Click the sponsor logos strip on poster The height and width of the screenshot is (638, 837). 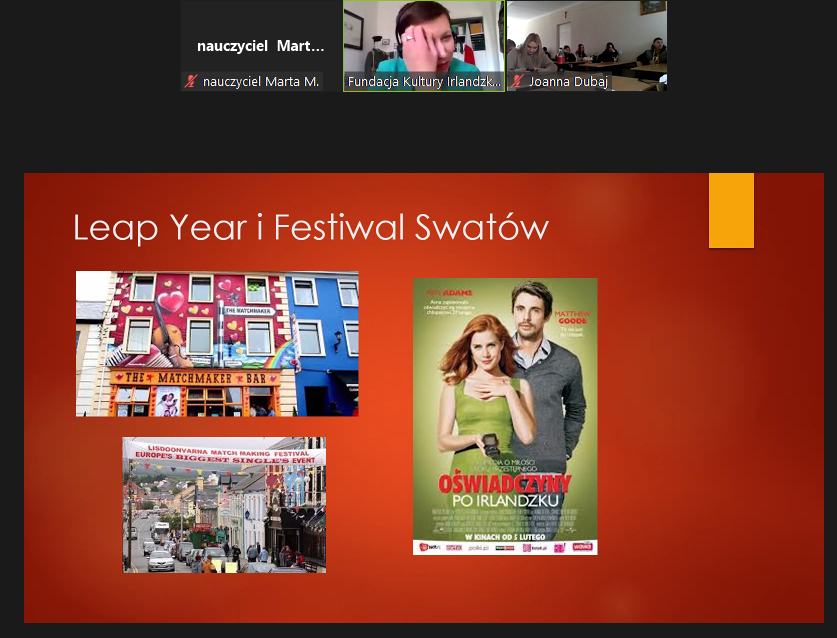click(505, 547)
